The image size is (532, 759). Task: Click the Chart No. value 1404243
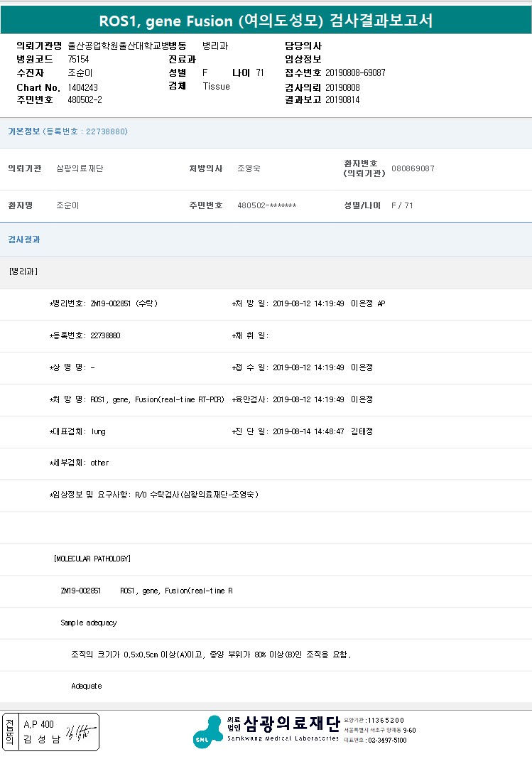pyautogui.click(x=85, y=87)
